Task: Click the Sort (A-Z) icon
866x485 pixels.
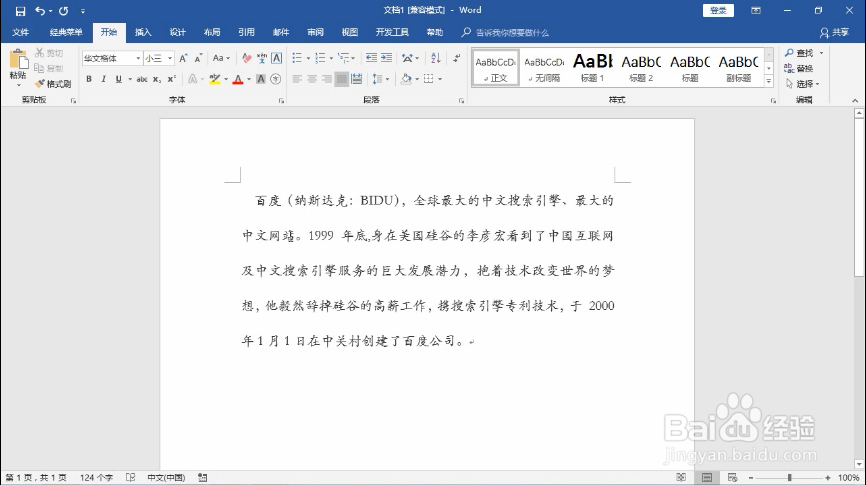Action: pos(436,58)
